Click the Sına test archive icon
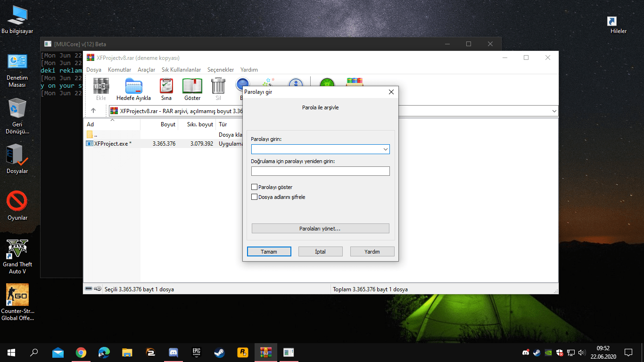 point(166,86)
